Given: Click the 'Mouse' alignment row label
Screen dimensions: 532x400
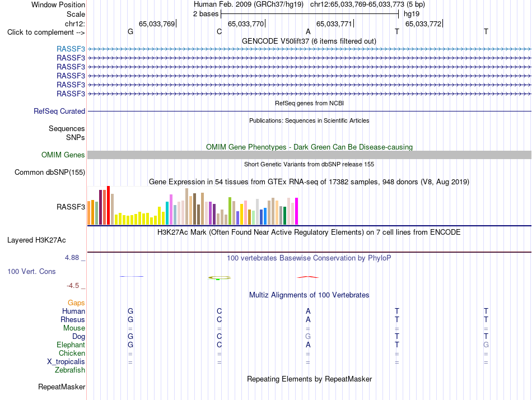Looking at the screenshot, I should pyautogui.click(x=74, y=328).
